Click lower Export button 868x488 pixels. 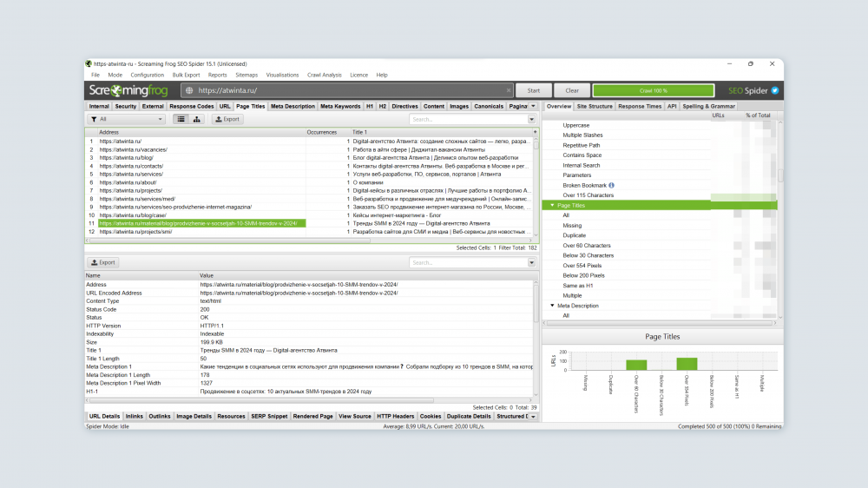(x=103, y=262)
